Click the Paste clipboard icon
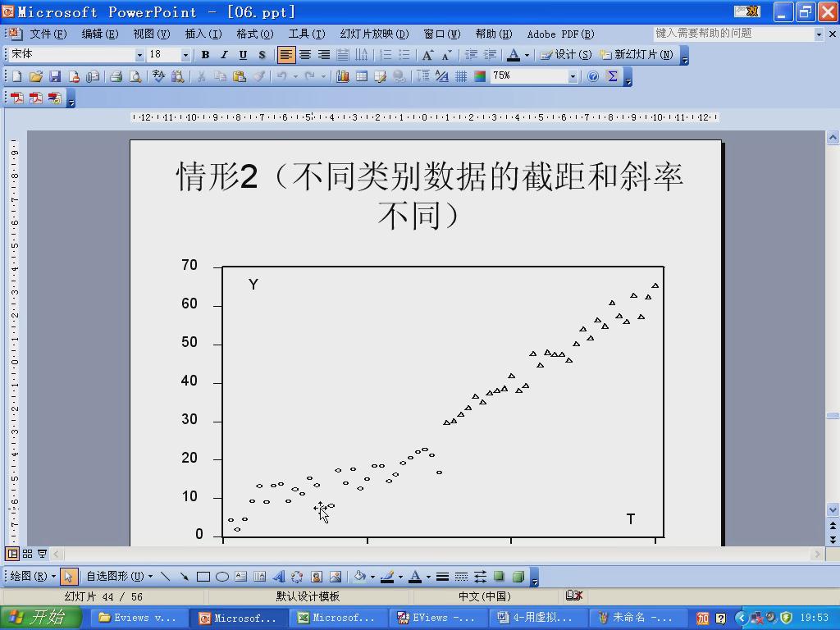Image resolution: width=840 pixels, height=630 pixels. click(x=240, y=76)
